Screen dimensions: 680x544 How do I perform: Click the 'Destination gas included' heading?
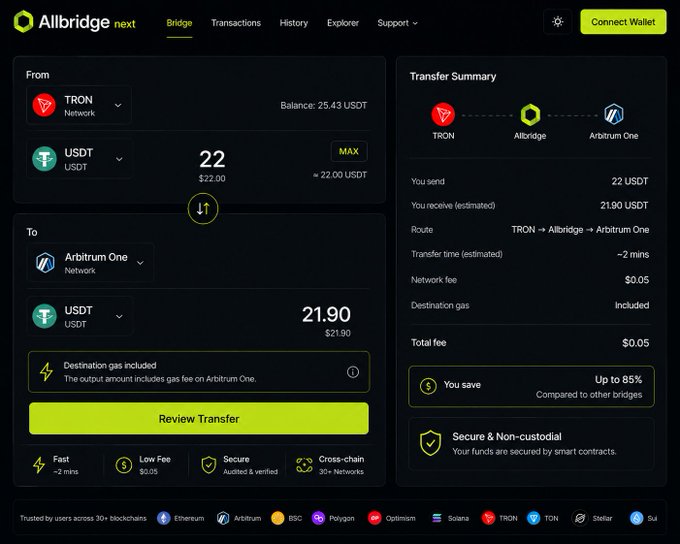(x=110, y=365)
